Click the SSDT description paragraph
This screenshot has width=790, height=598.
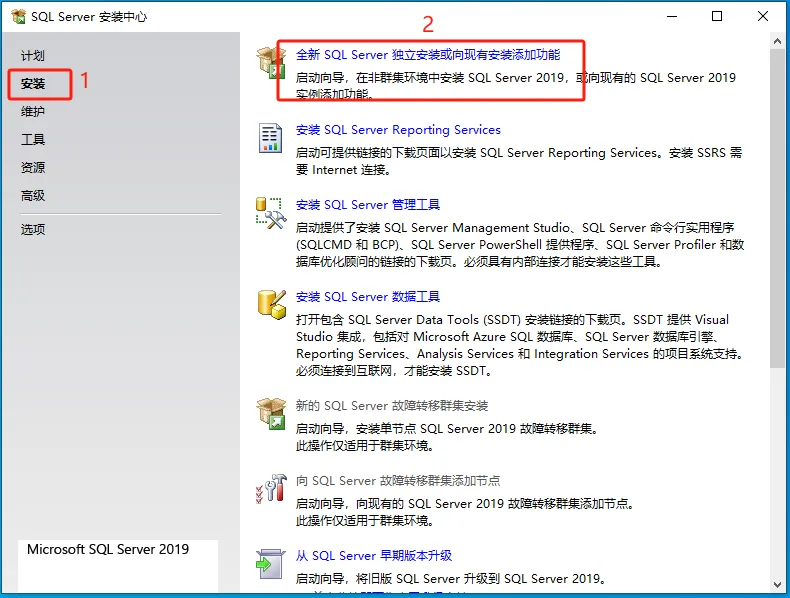(x=520, y=345)
